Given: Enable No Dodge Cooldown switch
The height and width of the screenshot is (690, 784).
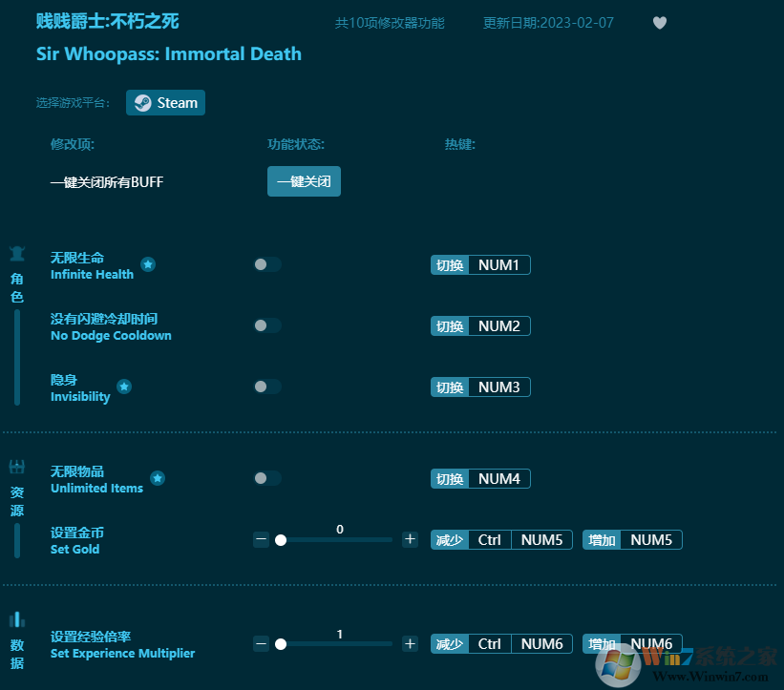Looking at the screenshot, I should click(x=267, y=325).
